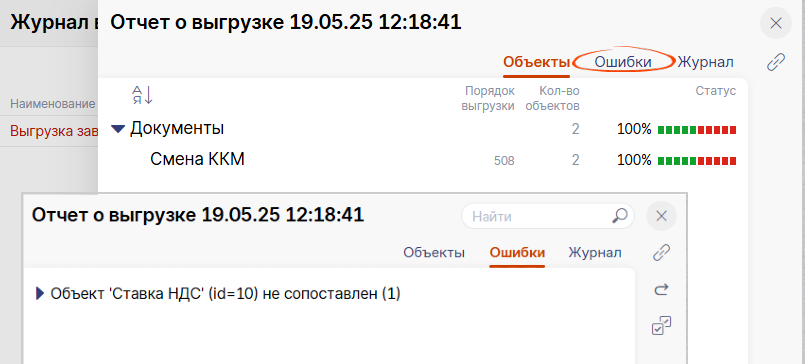Select the active Ошибки tab in lower window
Viewport: 805px width, 364px height.
tap(517, 253)
